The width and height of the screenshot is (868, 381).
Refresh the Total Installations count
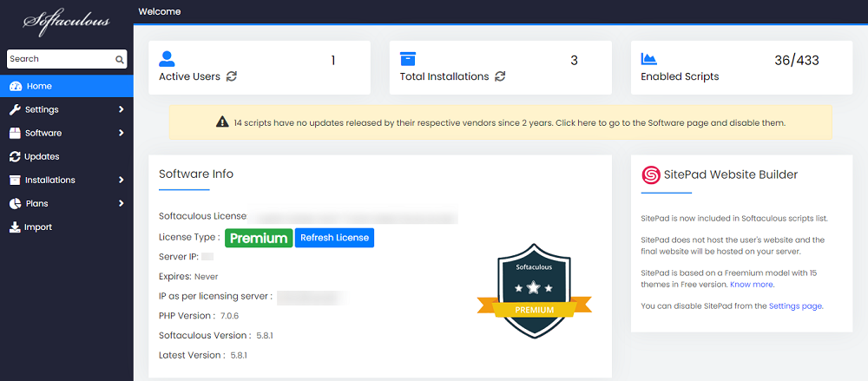[500, 76]
